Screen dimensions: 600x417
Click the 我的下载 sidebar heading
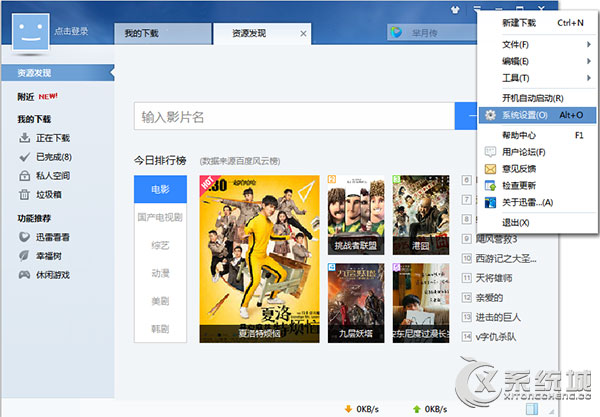tap(34, 119)
